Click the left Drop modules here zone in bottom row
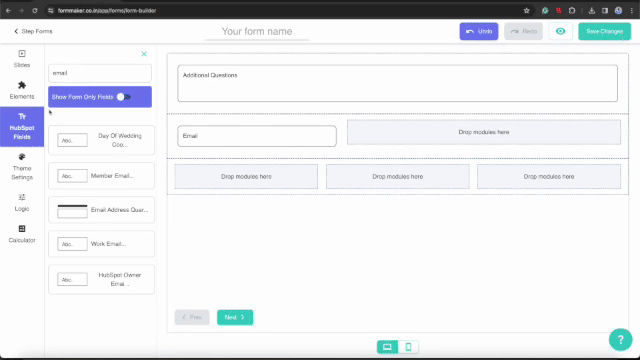The width and height of the screenshot is (640, 360). (x=246, y=176)
